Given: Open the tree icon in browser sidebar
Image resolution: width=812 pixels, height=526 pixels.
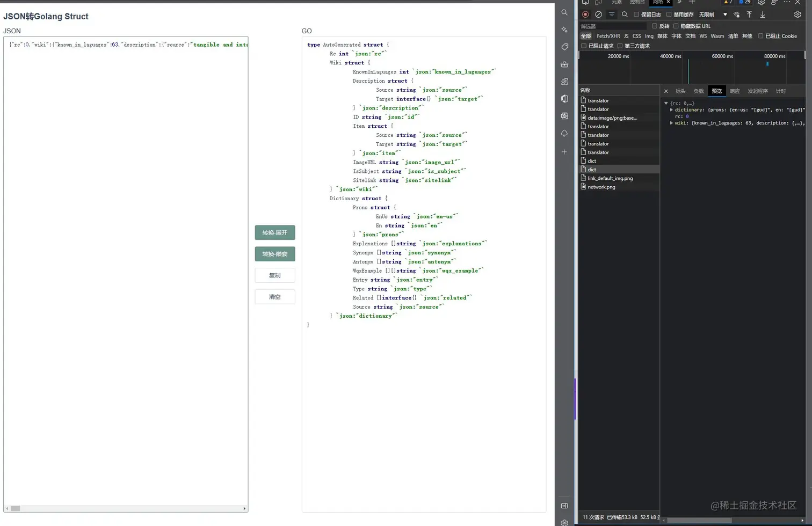Looking at the screenshot, I should (x=564, y=133).
